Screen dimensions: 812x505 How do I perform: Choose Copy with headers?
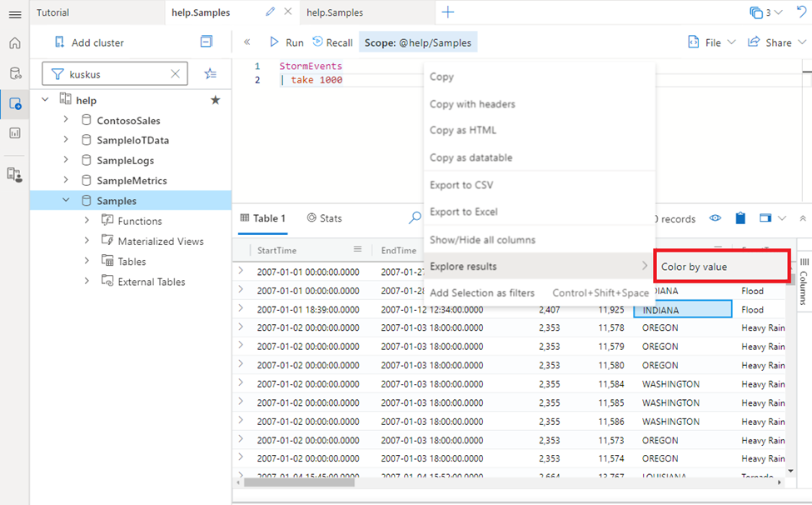click(540, 104)
